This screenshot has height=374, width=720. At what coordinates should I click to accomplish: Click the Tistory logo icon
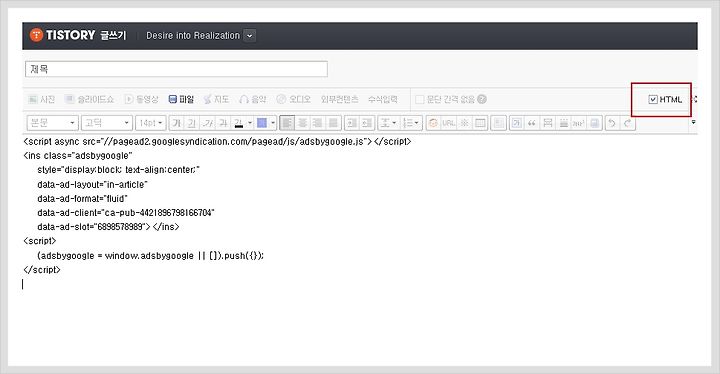coord(36,35)
